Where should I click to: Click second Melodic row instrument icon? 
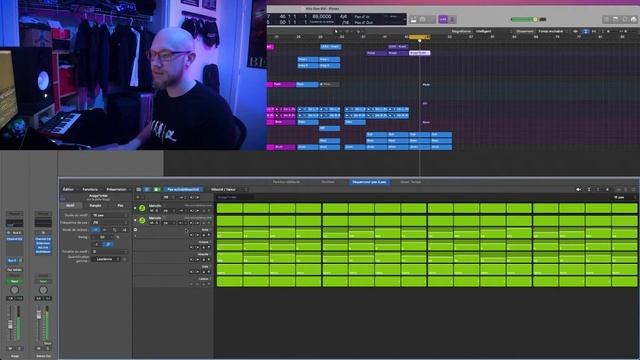142,220
